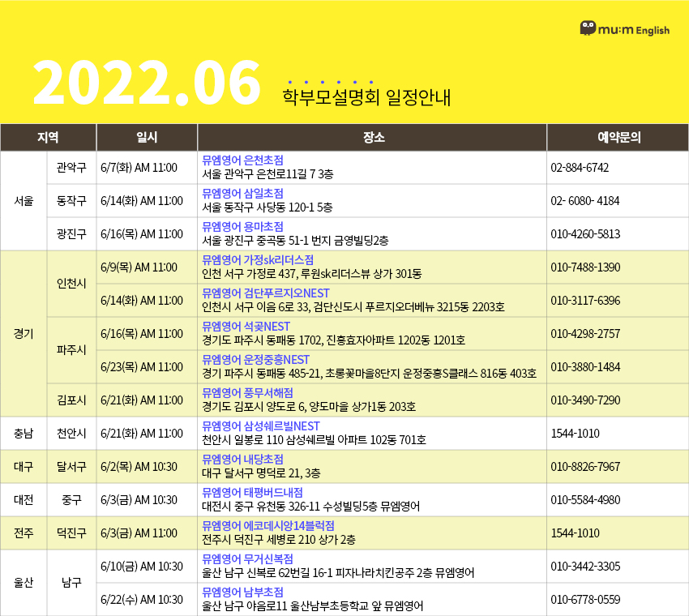Click phone number 010-3490-7290

pyautogui.click(x=585, y=400)
